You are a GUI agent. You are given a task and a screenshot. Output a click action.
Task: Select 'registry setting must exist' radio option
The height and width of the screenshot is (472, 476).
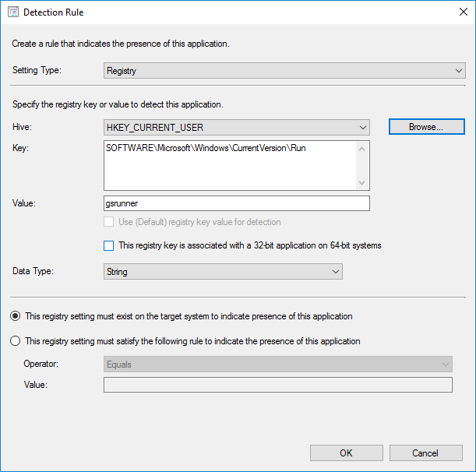pyautogui.click(x=15, y=317)
